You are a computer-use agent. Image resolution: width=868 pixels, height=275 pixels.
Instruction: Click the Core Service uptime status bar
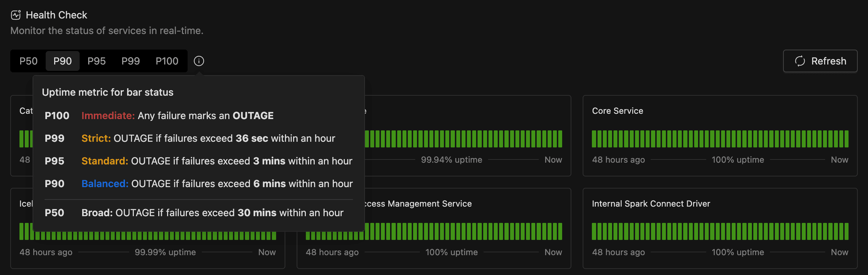coord(720,139)
